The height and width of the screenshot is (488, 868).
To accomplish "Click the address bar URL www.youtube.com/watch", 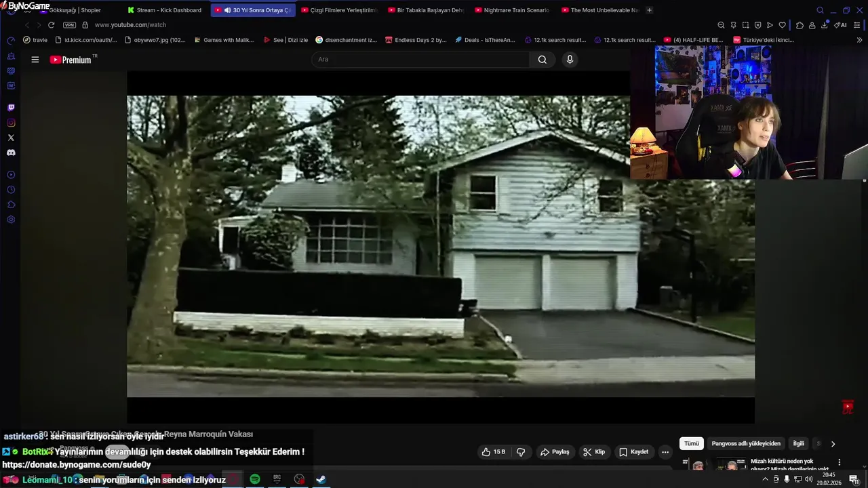I will (130, 25).
